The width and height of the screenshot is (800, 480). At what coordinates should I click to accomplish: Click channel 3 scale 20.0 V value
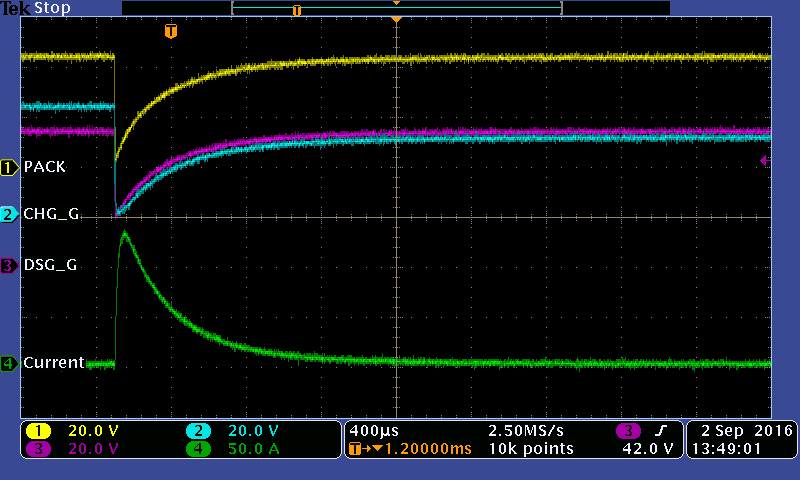[93, 449]
